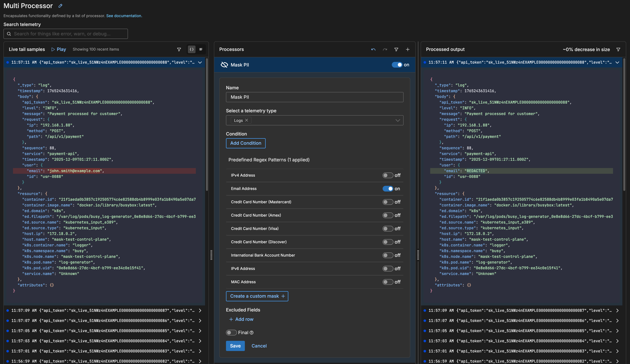630x364 pixels.
Task: Add a processor with the plus icon
Action: click(408, 50)
